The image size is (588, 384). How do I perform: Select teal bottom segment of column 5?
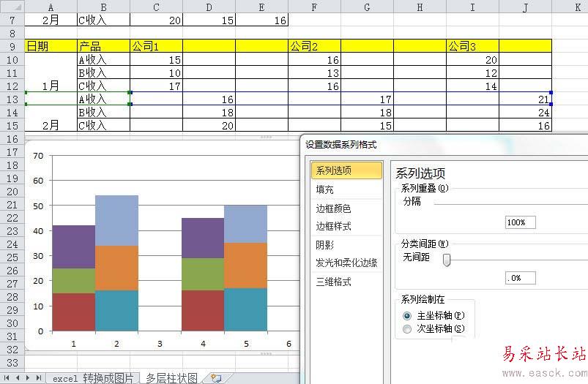245,309
